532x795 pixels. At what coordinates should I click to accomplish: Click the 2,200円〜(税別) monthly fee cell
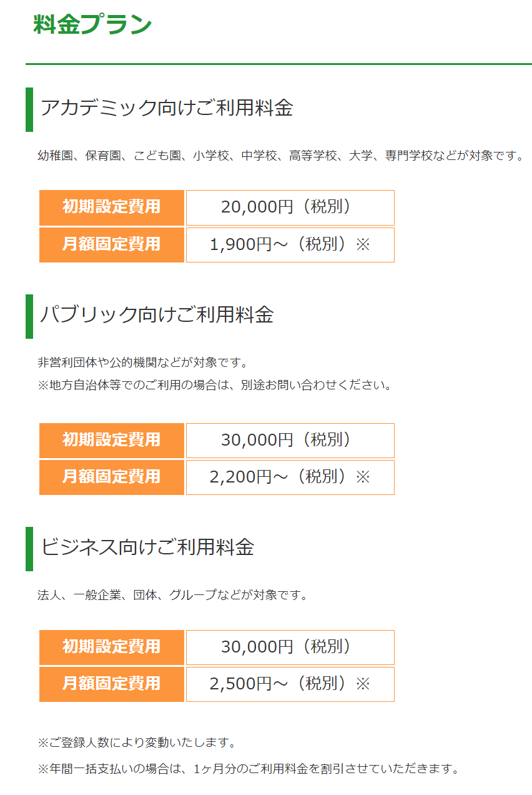pos(290,477)
